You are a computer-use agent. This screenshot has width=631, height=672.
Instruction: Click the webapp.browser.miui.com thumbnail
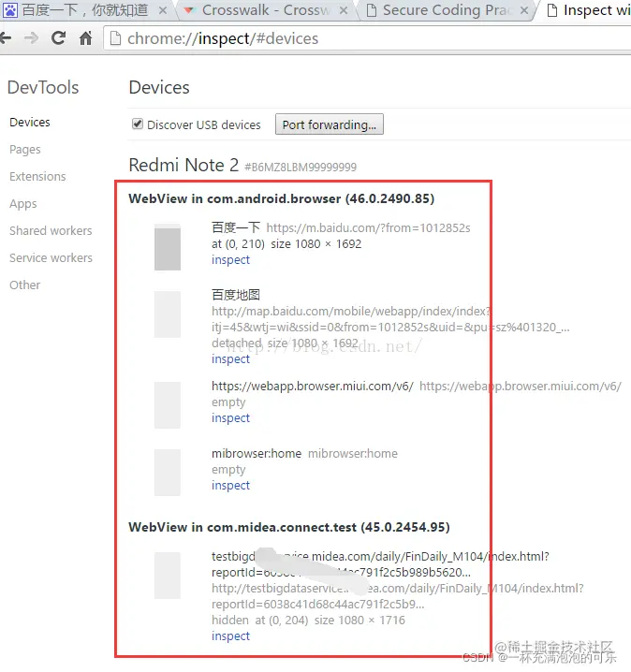click(x=168, y=405)
